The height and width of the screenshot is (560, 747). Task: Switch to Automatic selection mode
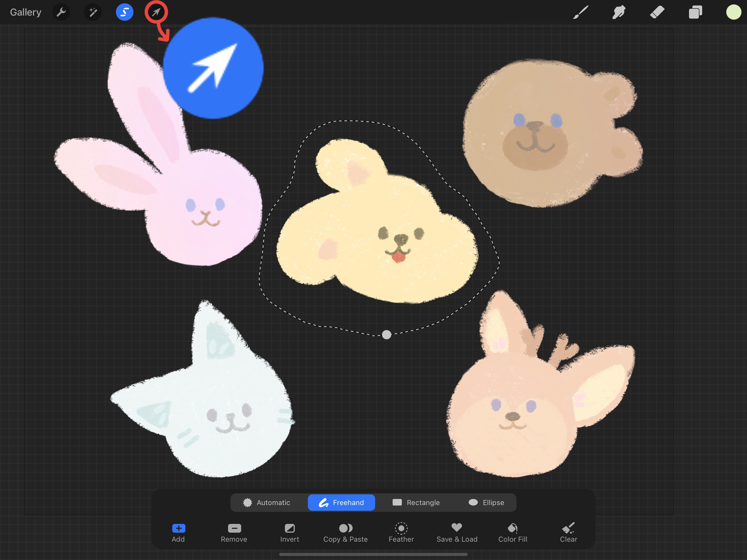[267, 503]
